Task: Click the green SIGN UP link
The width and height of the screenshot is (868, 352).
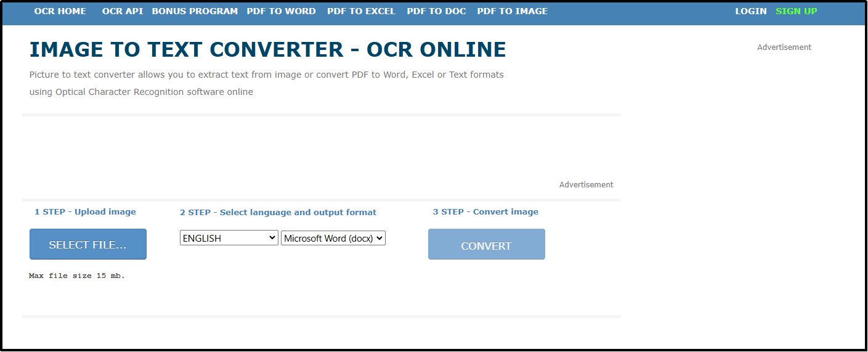Action: (796, 11)
